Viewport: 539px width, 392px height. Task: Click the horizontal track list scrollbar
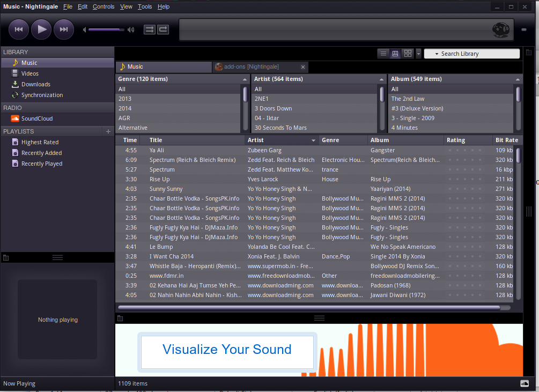coord(309,307)
